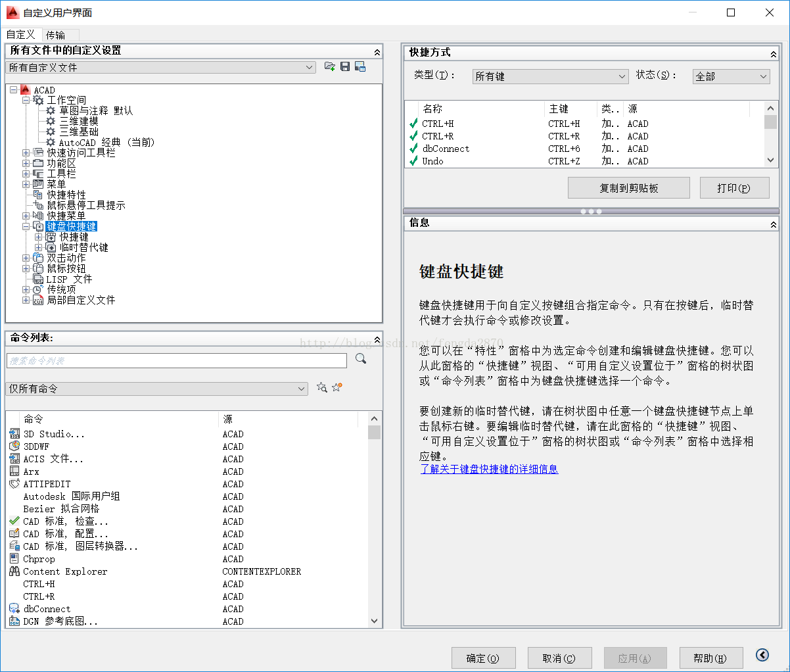Click the 鼠标悬停工具提示 node icon
Screen dimensions: 790x672
click(38, 205)
